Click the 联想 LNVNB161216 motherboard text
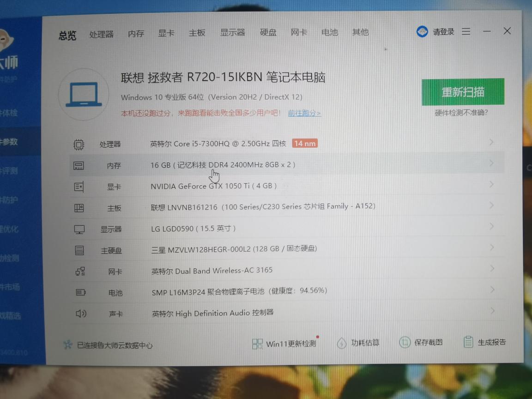Screen dimensions: 532x399 263,206
